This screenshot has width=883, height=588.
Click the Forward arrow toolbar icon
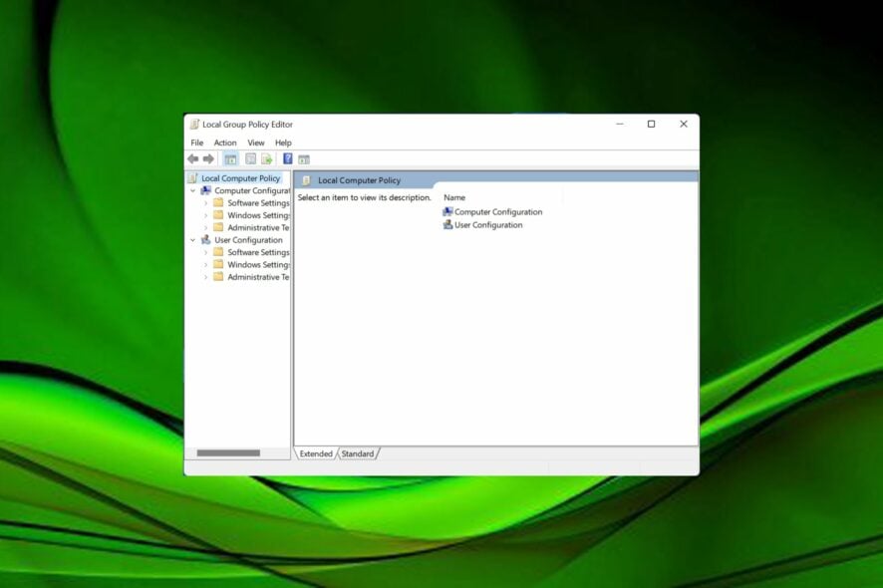coord(208,158)
